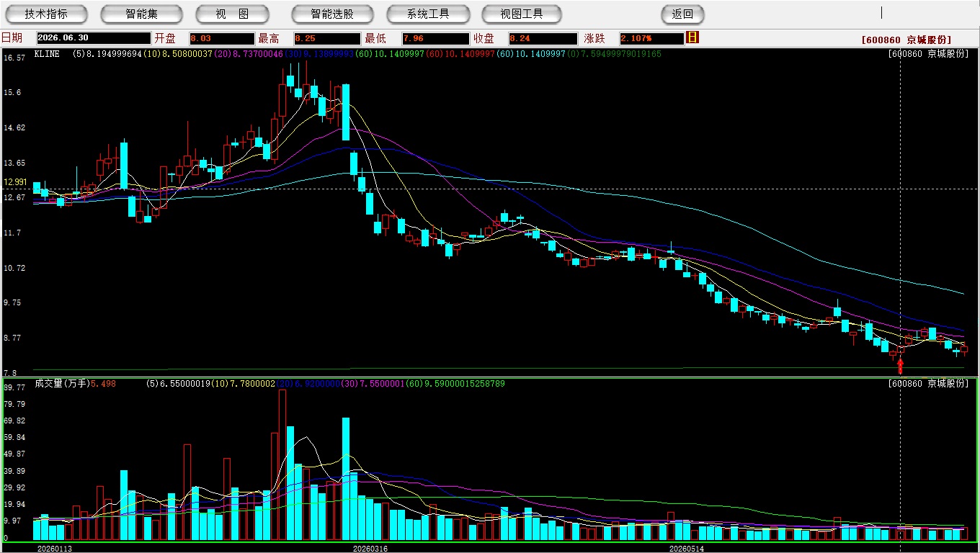Click the date field 2026.06.30
This screenshot has height=553, width=980.
click(x=94, y=38)
